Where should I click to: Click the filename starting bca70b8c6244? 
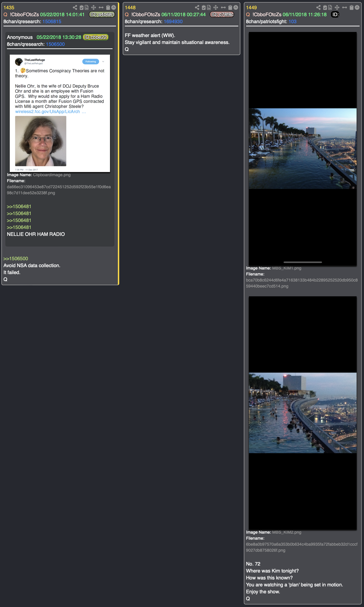pos(302,283)
